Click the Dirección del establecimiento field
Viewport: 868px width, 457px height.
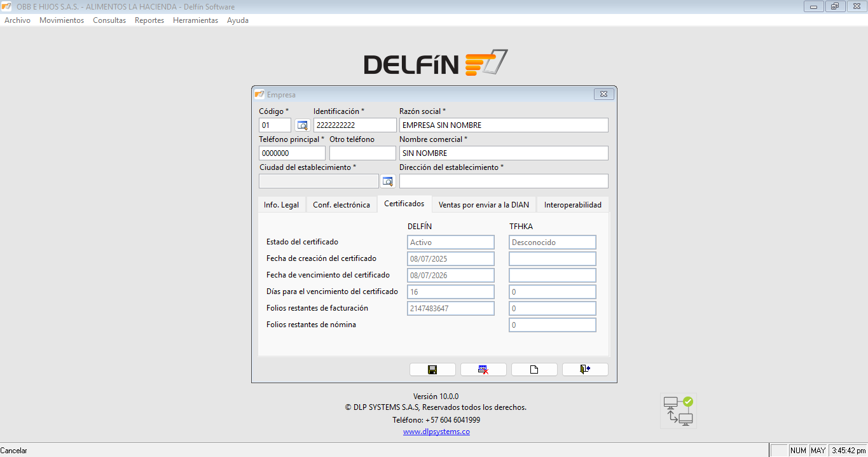[504, 181]
